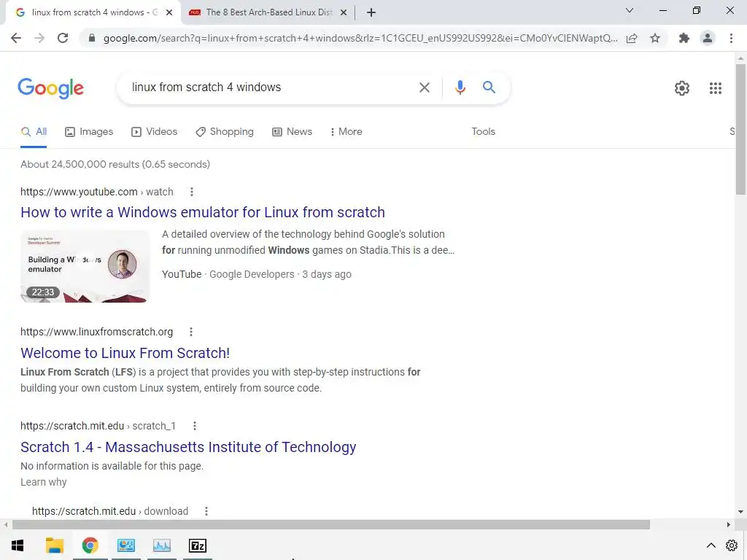Open options for the youtube.com result
The height and width of the screenshot is (560, 747).
192,192
